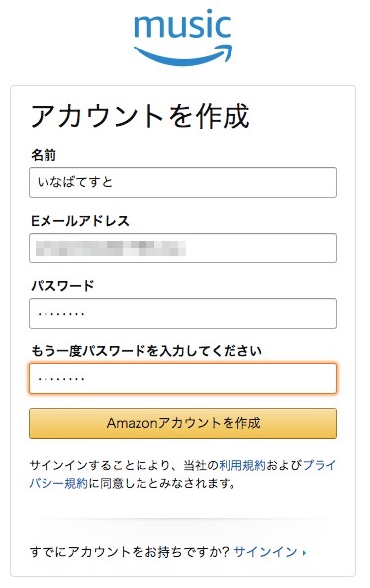Click the いなばてすと text in name field

pyautogui.click(x=74, y=182)
